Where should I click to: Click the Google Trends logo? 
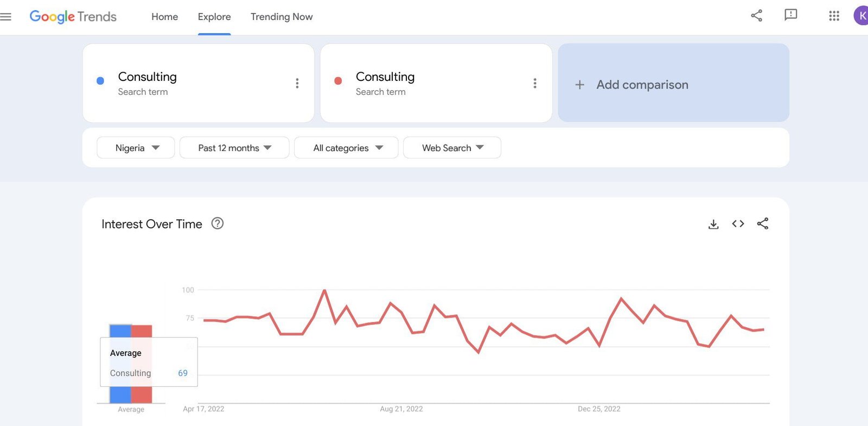[x=73, y=17]
